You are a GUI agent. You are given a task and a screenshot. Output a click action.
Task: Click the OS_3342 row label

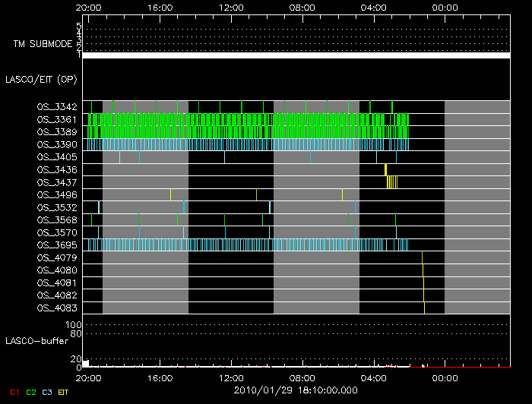point(56,107)
